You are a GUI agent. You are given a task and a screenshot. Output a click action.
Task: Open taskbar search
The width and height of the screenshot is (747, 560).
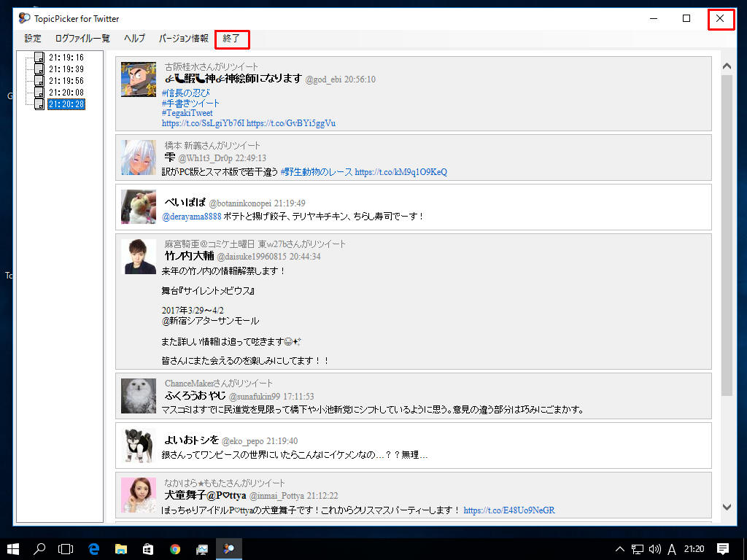39,549
